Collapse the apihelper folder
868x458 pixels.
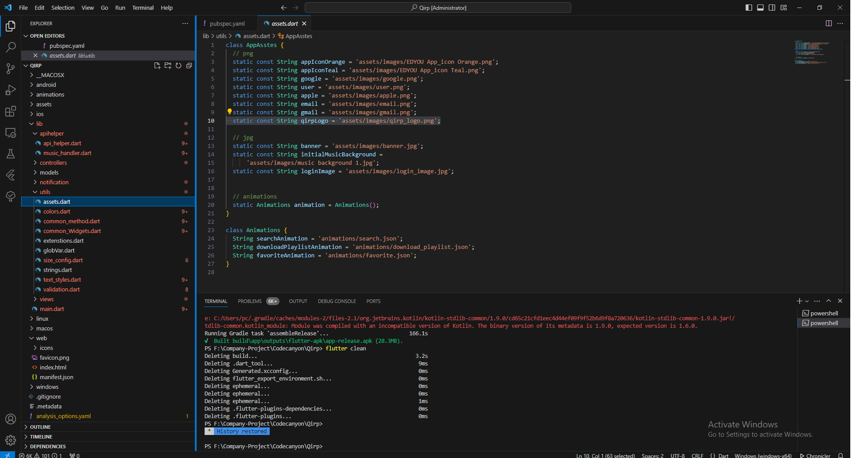(52, 133)
